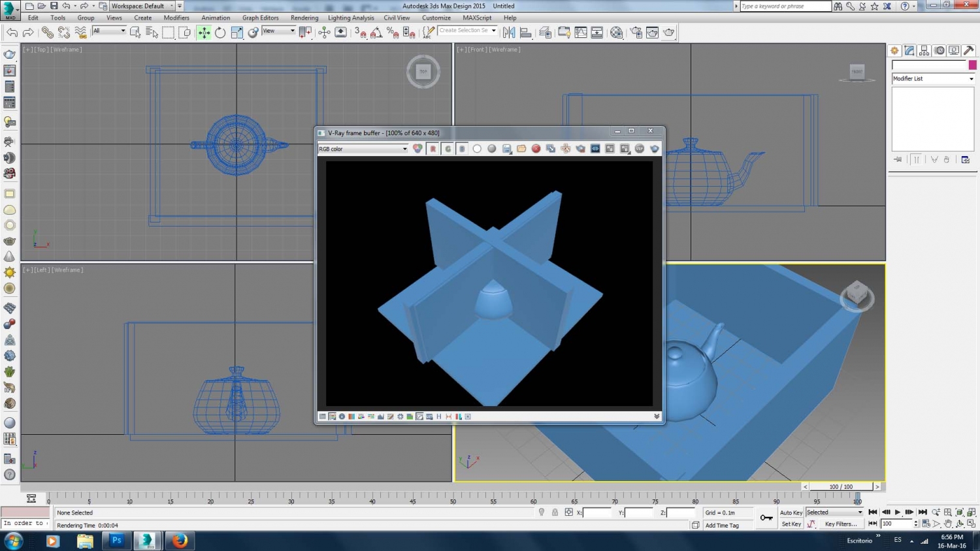
Task: Open the Material Editor from toolbar
Action: coord(616,32)
